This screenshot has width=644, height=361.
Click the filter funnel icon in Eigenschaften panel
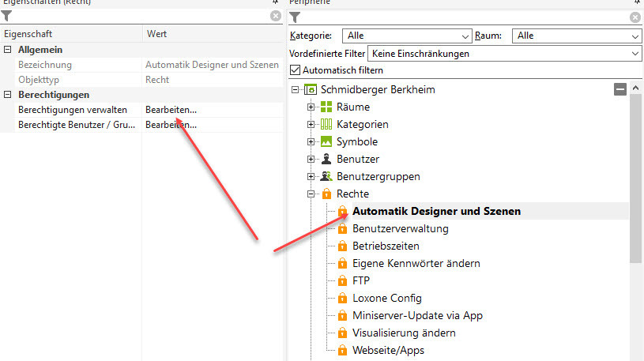(x=6, y=16)
